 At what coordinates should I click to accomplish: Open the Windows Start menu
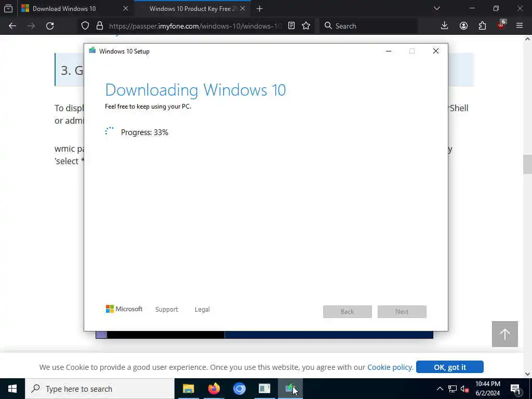pos(12,389)
